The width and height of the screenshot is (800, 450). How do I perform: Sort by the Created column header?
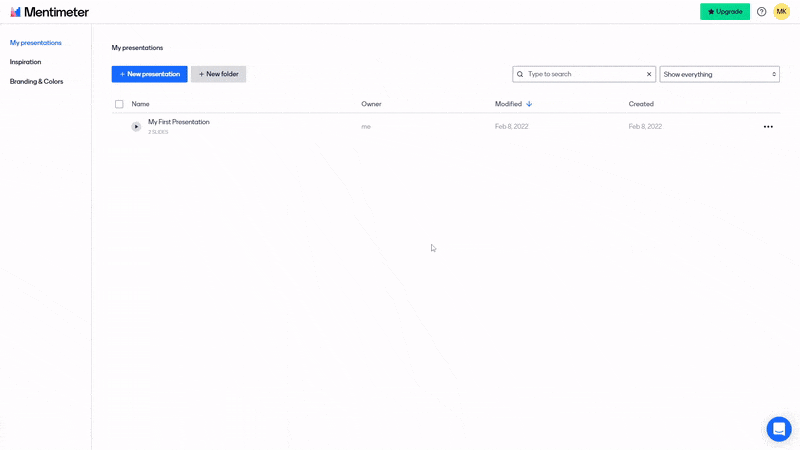coord(641,104)
